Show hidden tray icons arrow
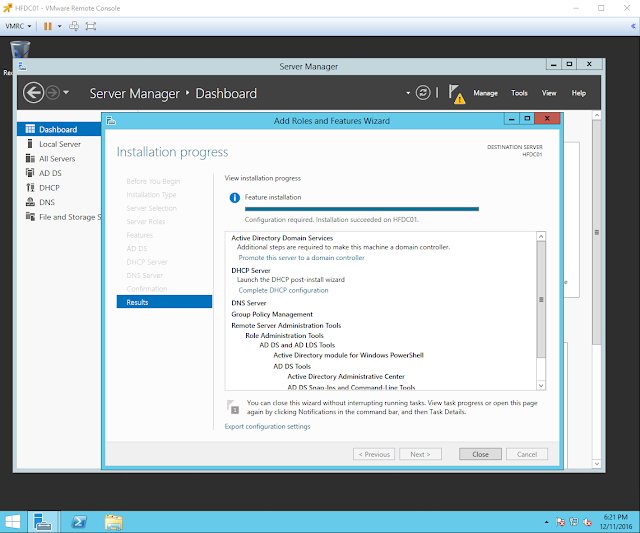The width and height of the screenshot is (640, 533). (x=546, y=522)
